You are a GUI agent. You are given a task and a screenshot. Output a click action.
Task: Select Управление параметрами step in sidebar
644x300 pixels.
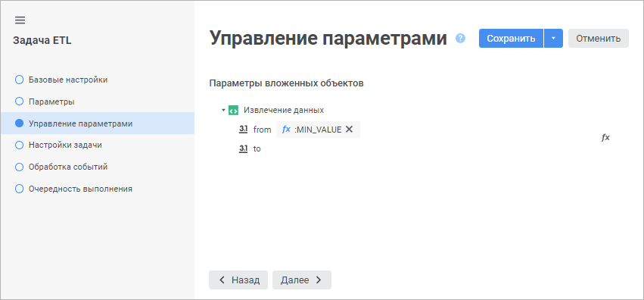click(x=98, y=123)
